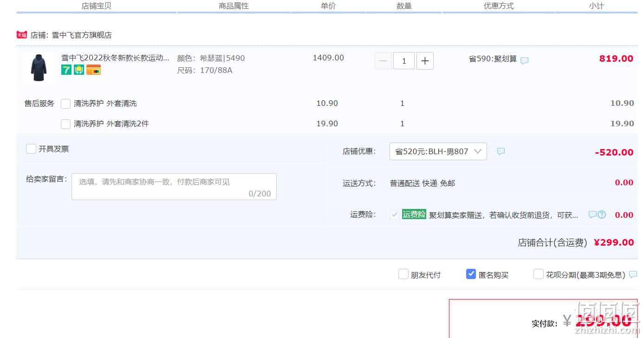Click the 聚划算卖家赠送 insurance description text
The width and height of the screenshot is (644, 338).
click(504, 215)
